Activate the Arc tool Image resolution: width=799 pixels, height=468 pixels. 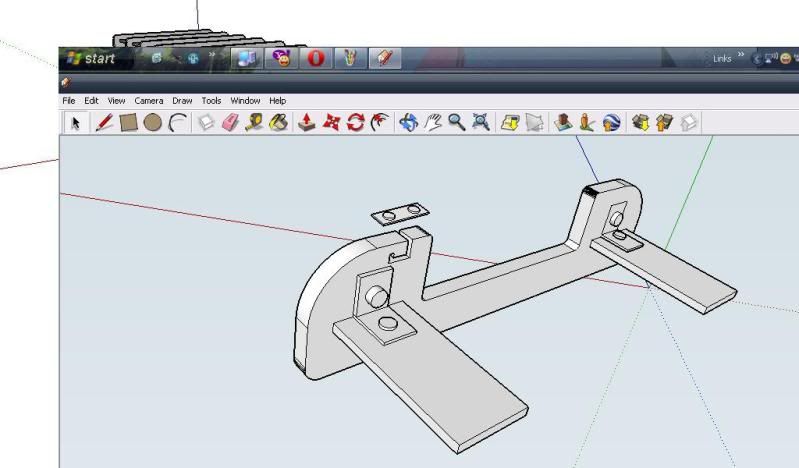tap(177, 123)
